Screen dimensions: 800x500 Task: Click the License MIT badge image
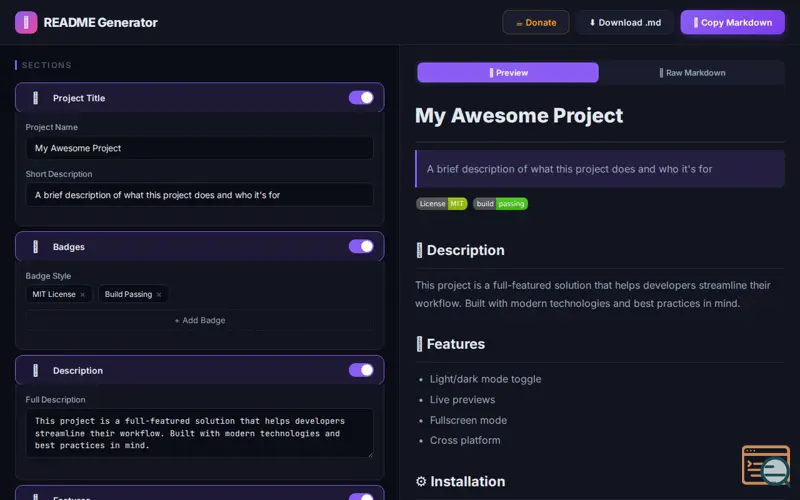pyautogui.click(x=442, y=204)
